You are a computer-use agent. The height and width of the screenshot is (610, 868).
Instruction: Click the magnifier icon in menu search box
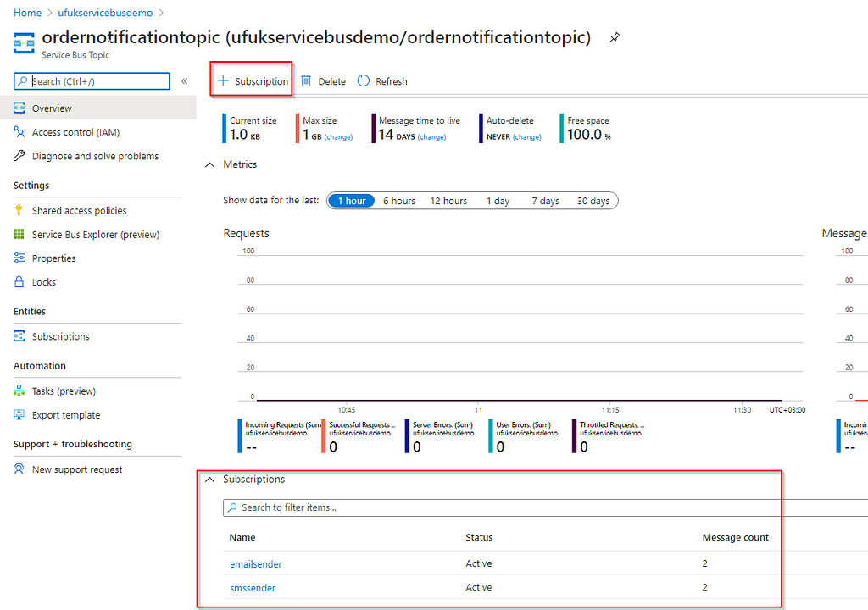pyautogui.click(x=22, y=81)
